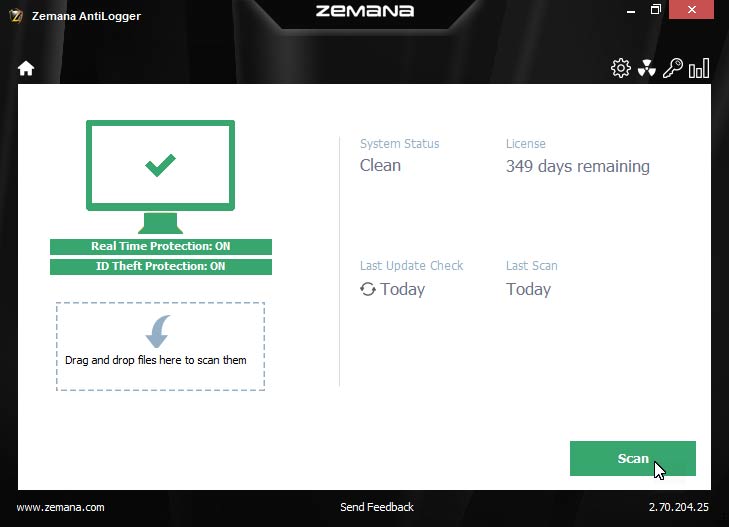Toggle Real Time Protection: ON bar
This screenshot has height=527, width=729.
[x=161, y=246]
